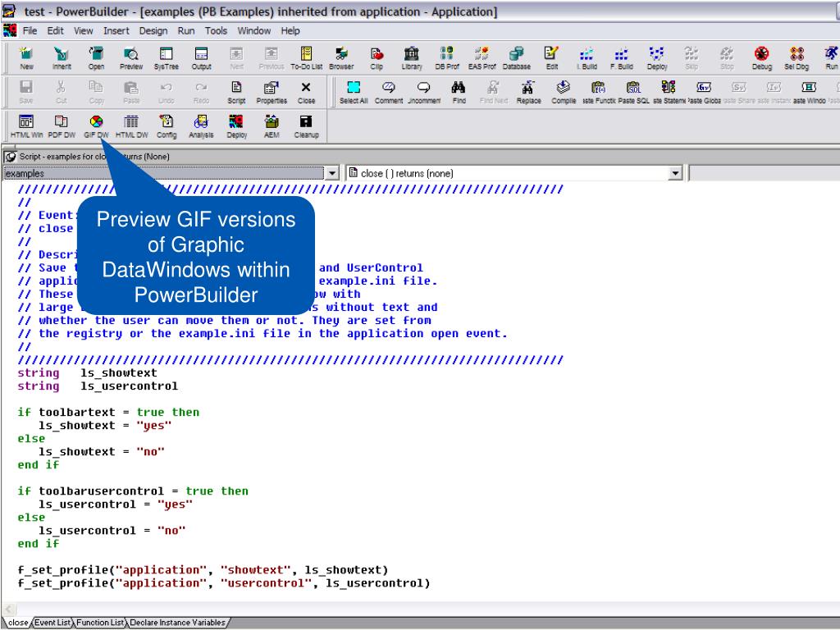Click the Paste Function icon

pyautogui.click(x=598, y=92)
